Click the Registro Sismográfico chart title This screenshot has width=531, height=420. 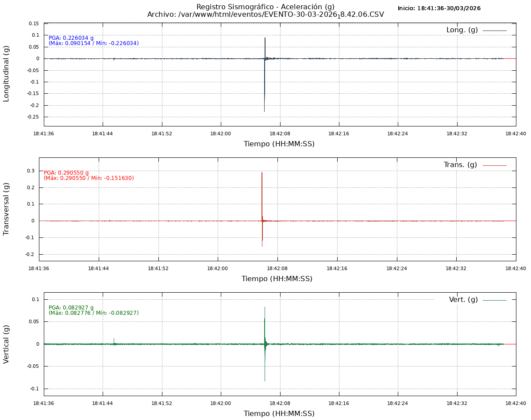265,7
